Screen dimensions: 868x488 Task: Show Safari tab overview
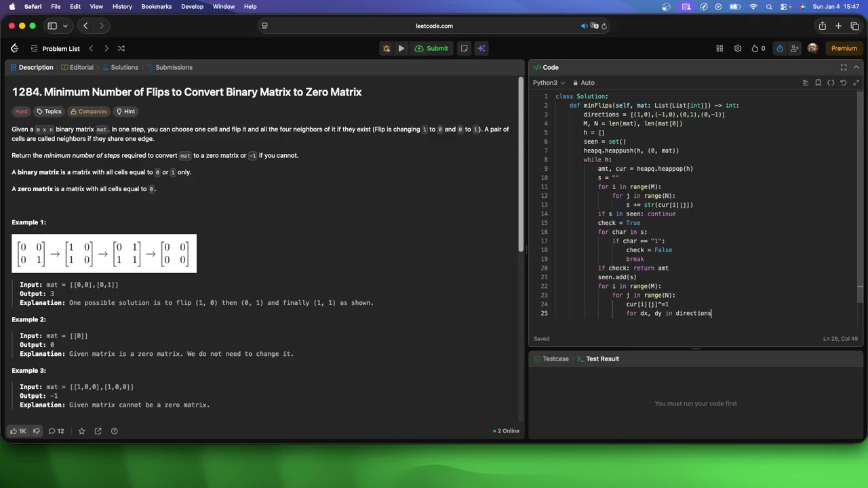[x=854, y=26]
